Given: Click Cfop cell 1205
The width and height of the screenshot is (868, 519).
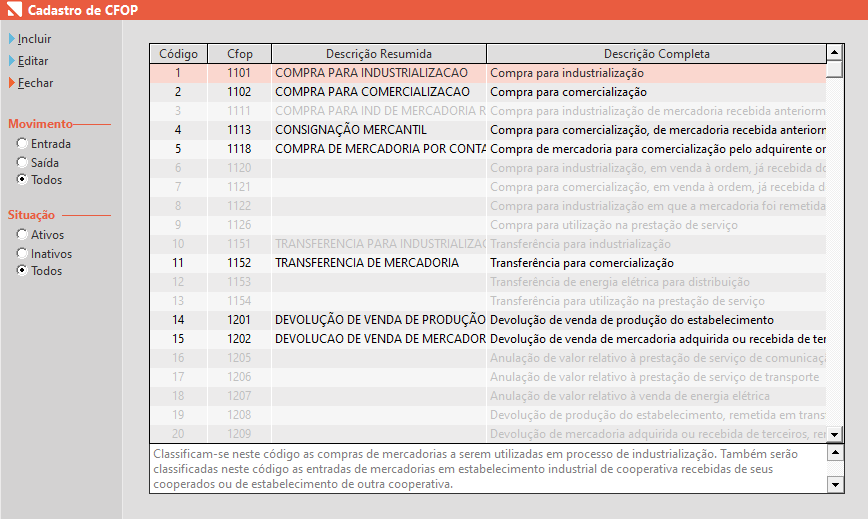Looking at the screenshot, I should click(239, 358).
